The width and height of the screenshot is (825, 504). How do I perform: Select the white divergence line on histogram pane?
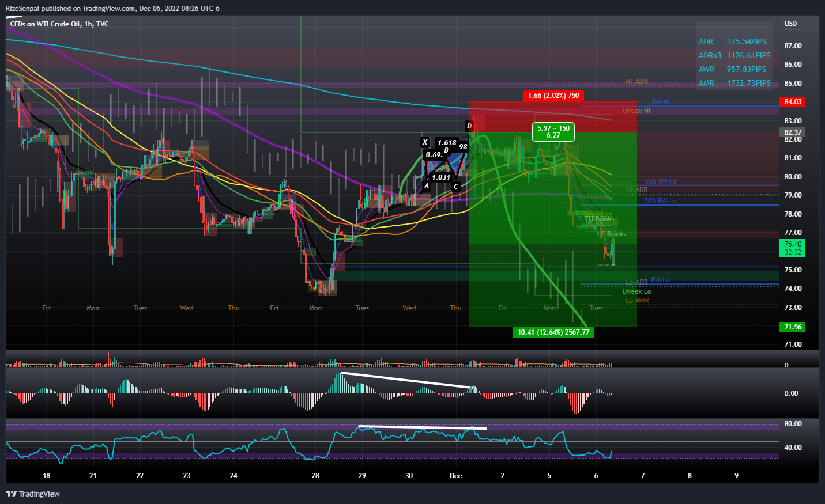tap(406, 380)
